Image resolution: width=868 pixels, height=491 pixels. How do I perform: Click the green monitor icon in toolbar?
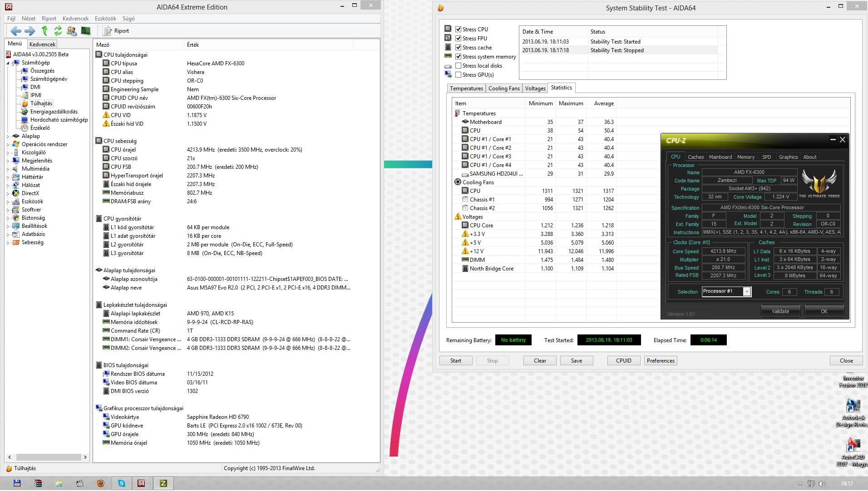click(86, 31)
